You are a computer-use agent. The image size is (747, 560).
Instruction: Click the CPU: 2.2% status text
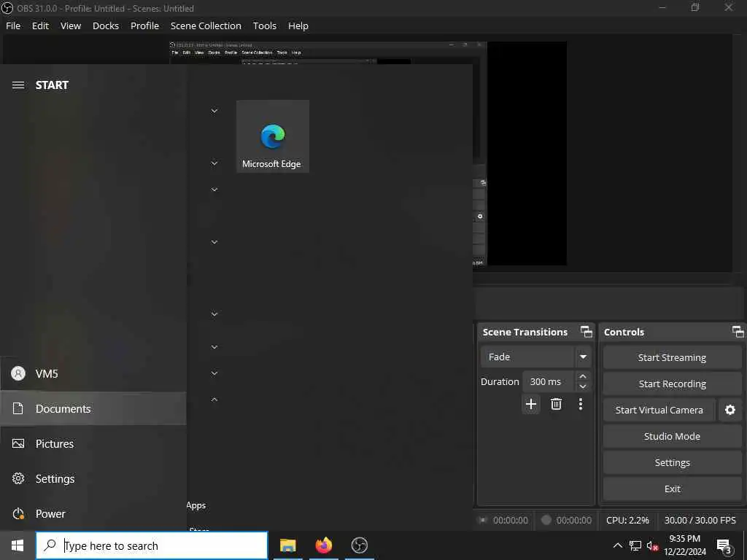click(627, 521)
